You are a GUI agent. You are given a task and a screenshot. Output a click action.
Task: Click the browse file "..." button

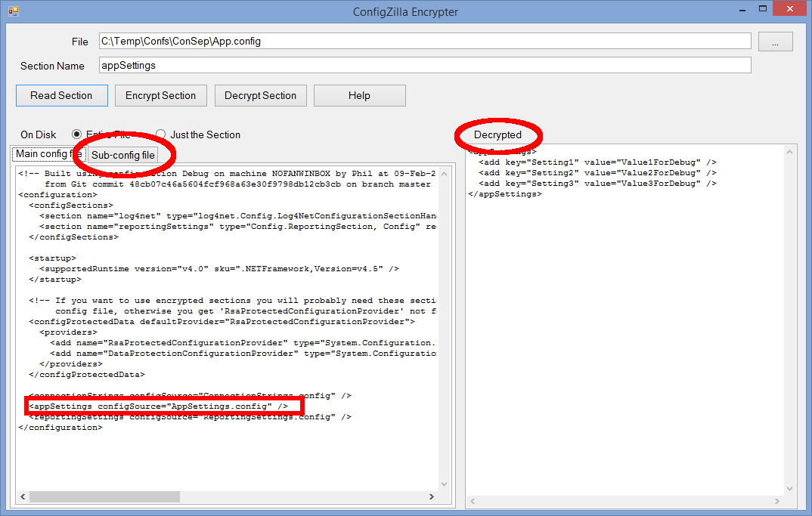click(x=775, y=42)
